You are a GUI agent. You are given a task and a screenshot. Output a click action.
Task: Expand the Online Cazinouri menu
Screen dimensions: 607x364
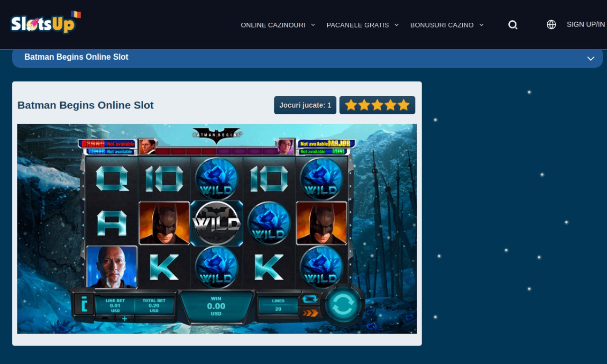point(278,25)
